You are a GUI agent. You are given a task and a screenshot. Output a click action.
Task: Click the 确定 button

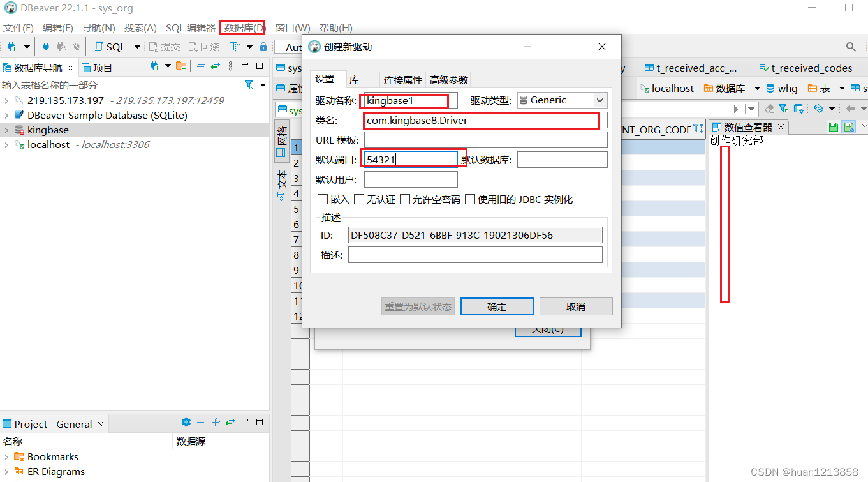click(497, 306)
